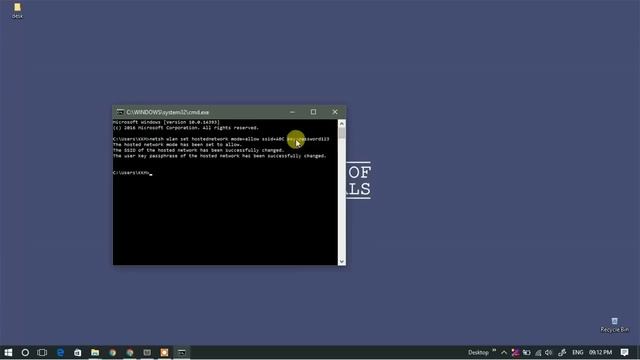
Task: Open the Chrome icon beside the gray app
Action: pos(130,352)
